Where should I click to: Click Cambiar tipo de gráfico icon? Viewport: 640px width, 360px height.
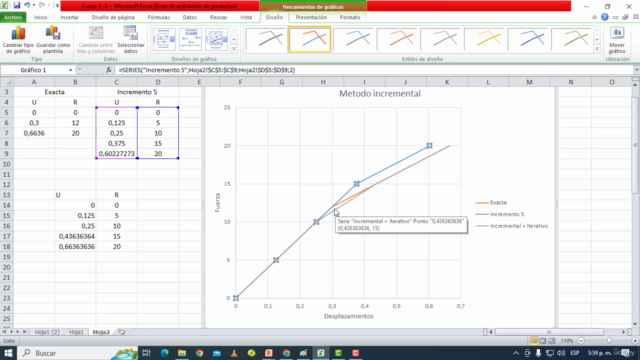tap(18, 40)
